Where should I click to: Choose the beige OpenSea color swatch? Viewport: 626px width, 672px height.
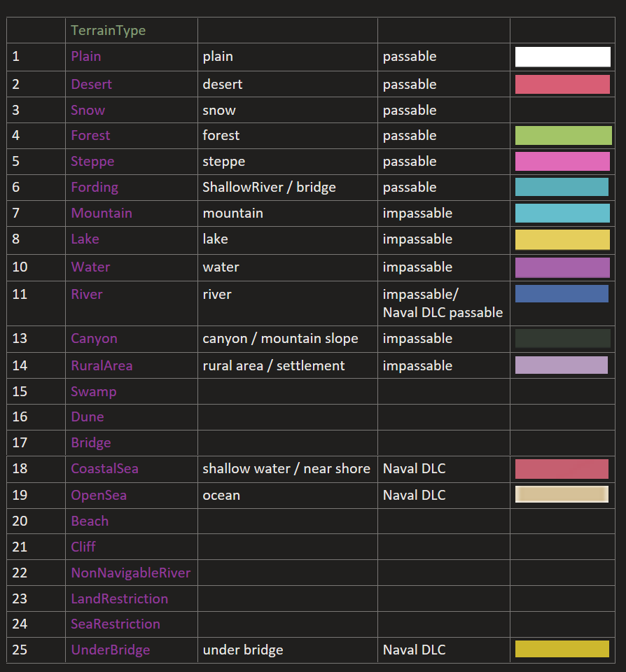coord(562,494)
